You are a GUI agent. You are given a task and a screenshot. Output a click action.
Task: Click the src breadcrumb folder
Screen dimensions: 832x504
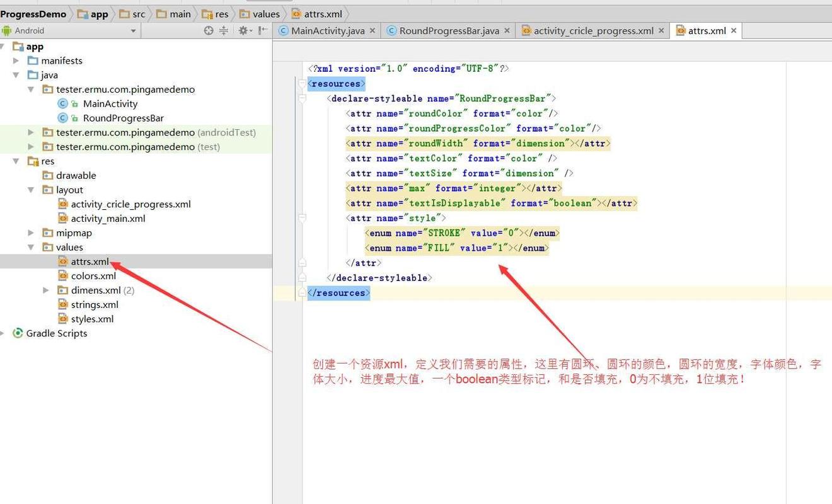click(x=138, y=14)
